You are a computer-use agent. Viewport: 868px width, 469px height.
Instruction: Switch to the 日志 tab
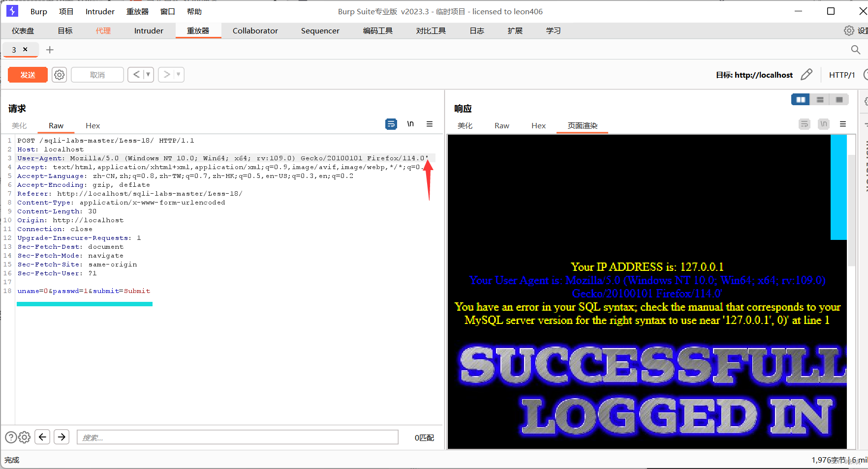477,30
